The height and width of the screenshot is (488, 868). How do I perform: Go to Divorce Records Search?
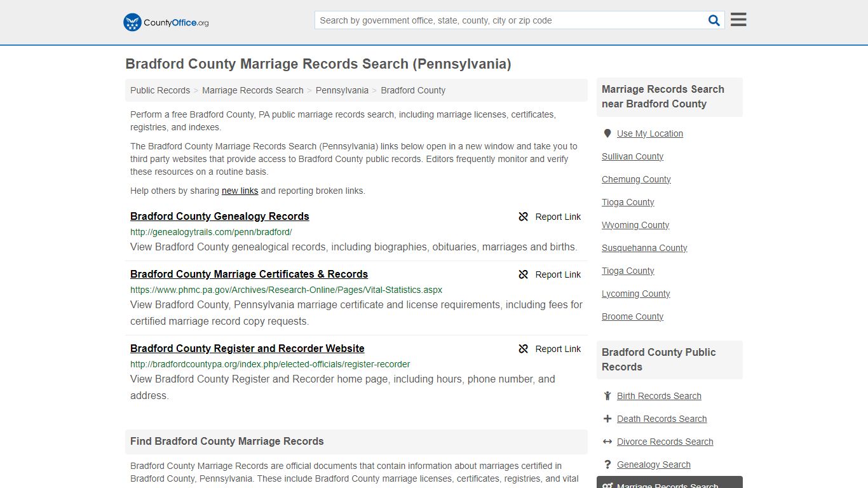pyautogui.click(x=665, y=442)
